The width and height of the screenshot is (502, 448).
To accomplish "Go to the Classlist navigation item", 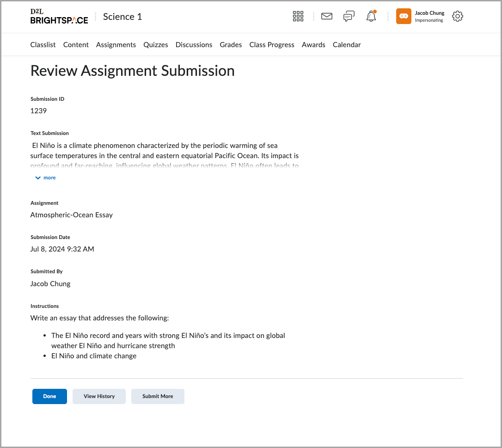I will tap(43, 45).
